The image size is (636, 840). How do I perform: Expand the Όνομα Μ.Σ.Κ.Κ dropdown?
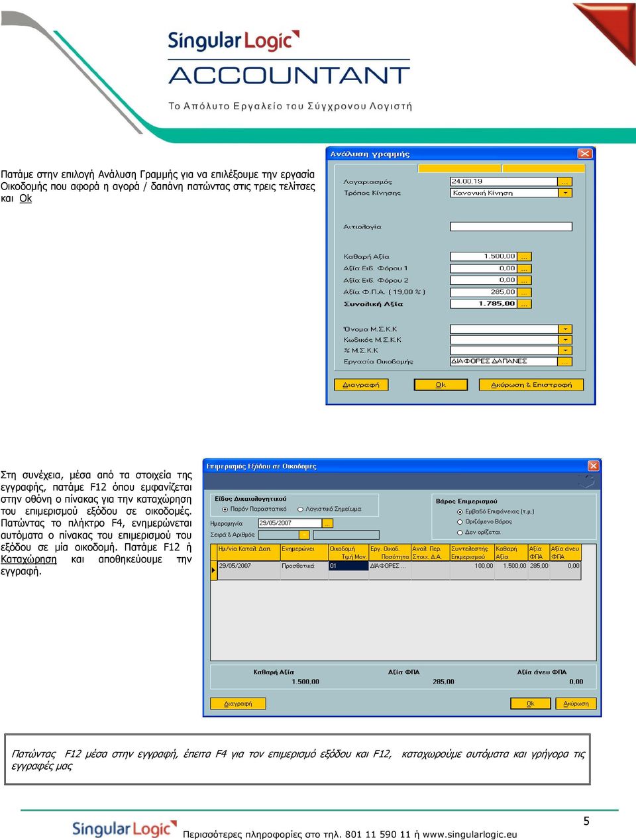coord(565,329)
